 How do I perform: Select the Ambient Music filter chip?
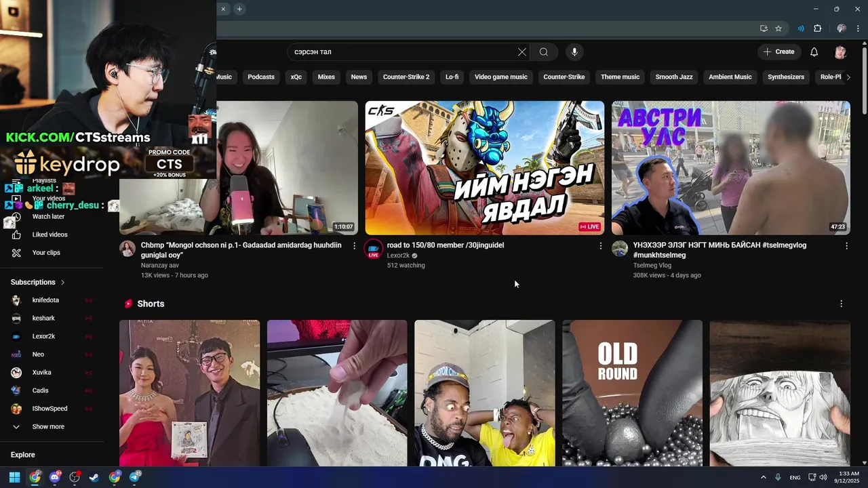click(730, 77)
